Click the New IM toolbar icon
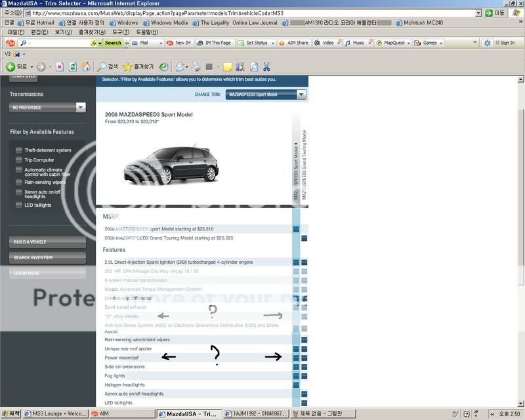This screenshot has width=525, height=420. point(178,43)
